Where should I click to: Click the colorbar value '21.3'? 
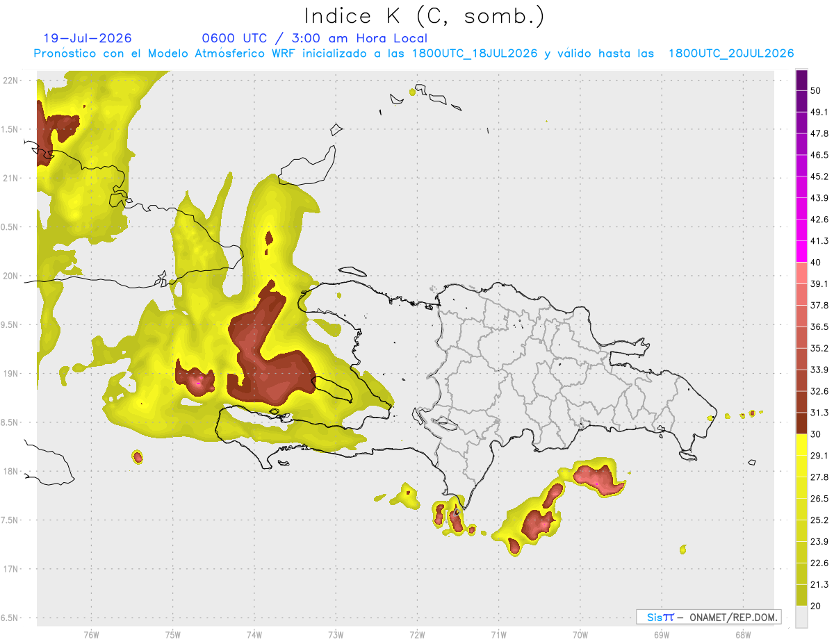click(819, 584)
